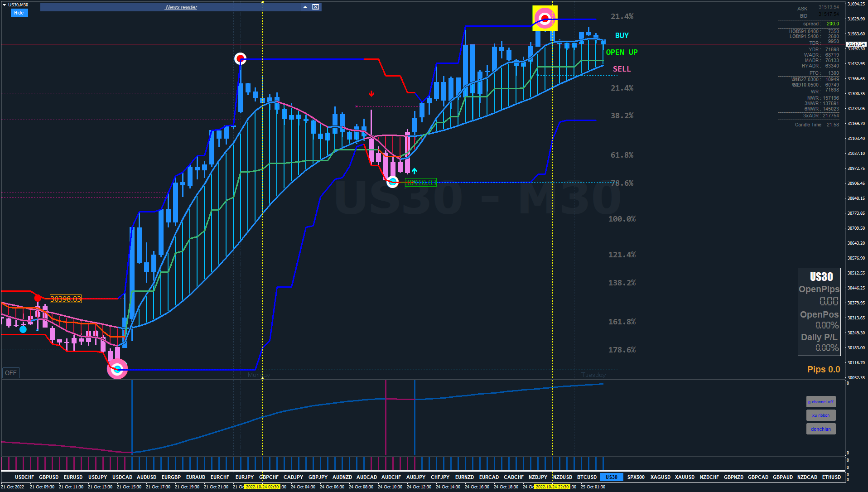Load the CADJPY chart

(x=294, y=477)
